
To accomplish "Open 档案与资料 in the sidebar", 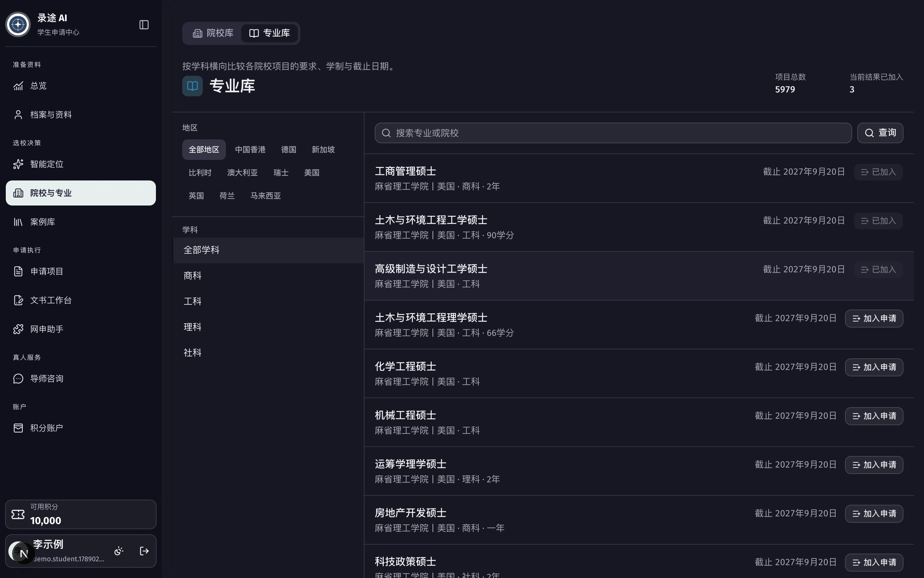I will point(81,115).
